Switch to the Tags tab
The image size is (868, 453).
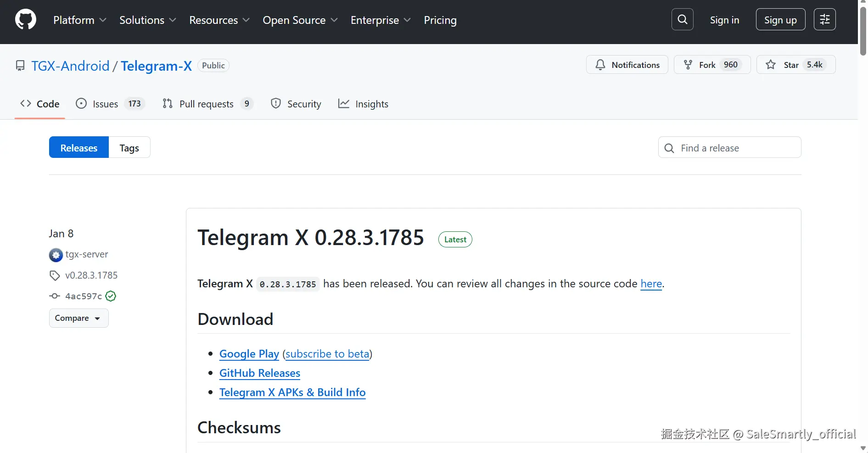pos(129,148)
